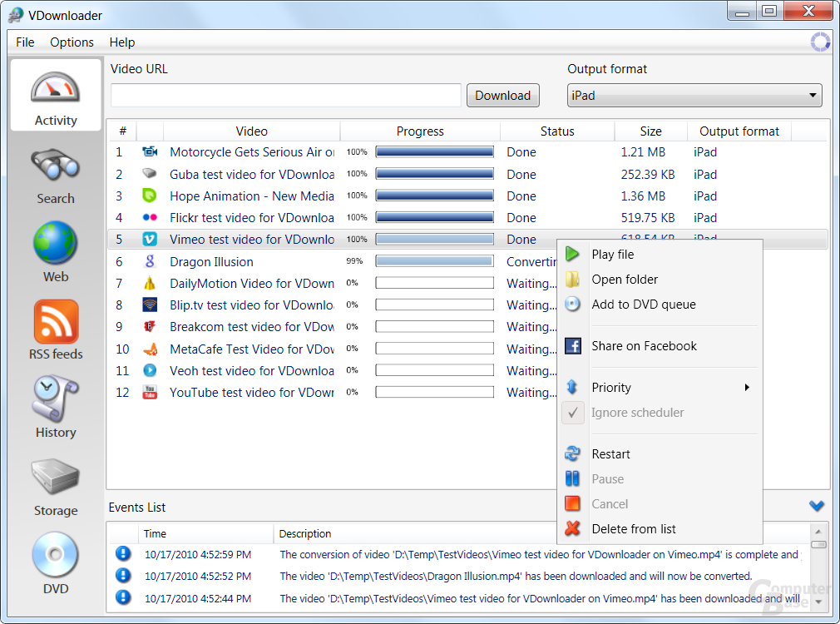Screen dimensions: 840x624
Task: Select the YouTube test video row
Action: pos(332,393)
